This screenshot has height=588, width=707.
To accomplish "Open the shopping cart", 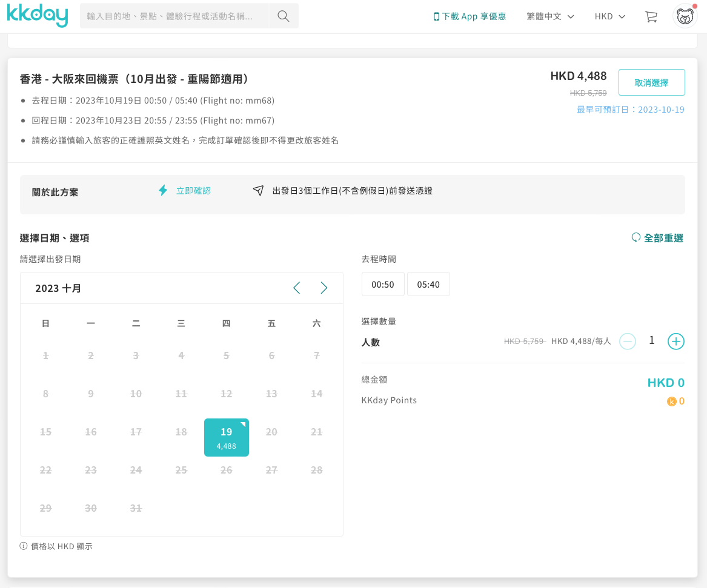I will tap(651, 16).
